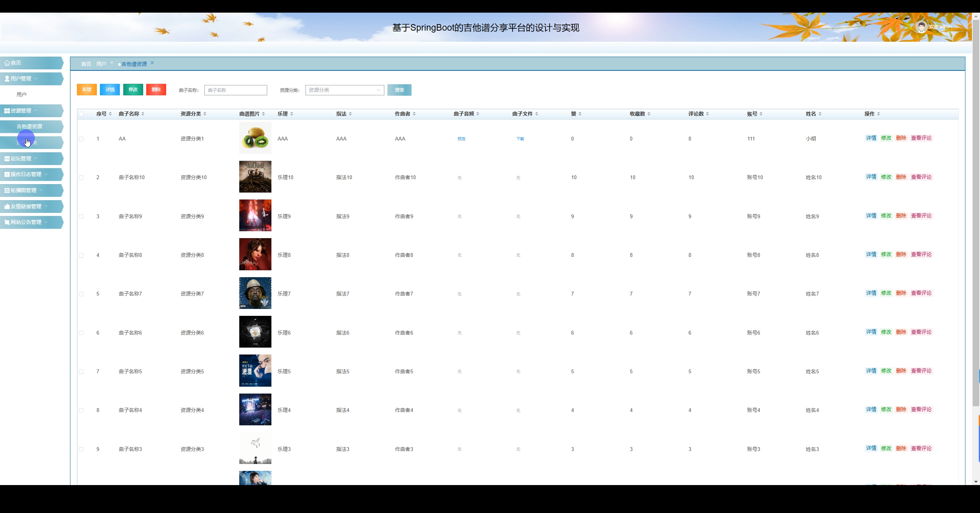Viewport: 980px width, 513px height.
Task: Check the row for 曲子名称10
Action: [x=81, y=178]
